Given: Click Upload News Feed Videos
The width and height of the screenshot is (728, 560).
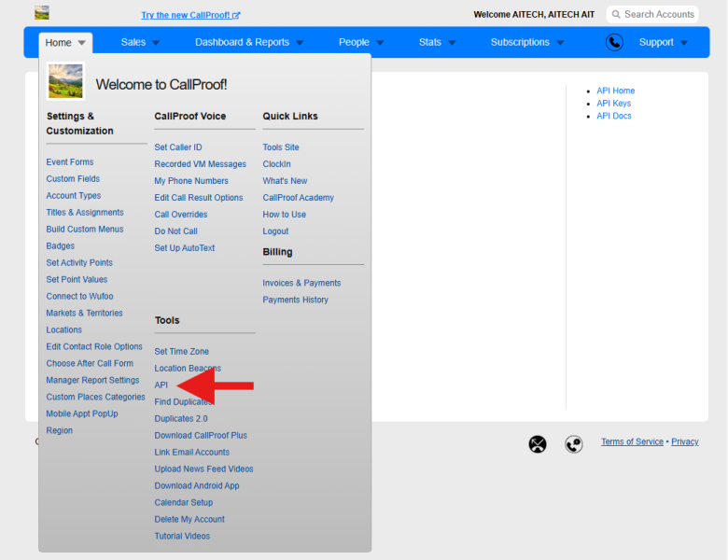Looking at the screenshot, I should coord(203,469).
